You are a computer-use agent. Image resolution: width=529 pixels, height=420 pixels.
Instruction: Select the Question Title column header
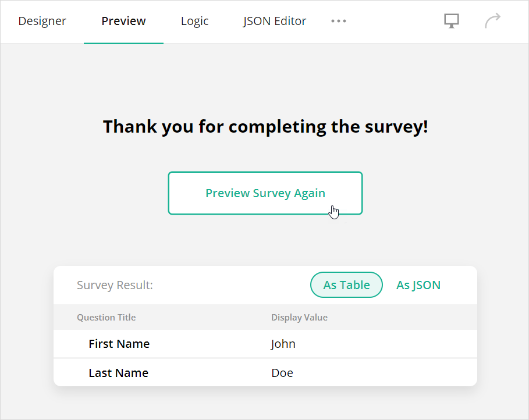pos(106,317)
